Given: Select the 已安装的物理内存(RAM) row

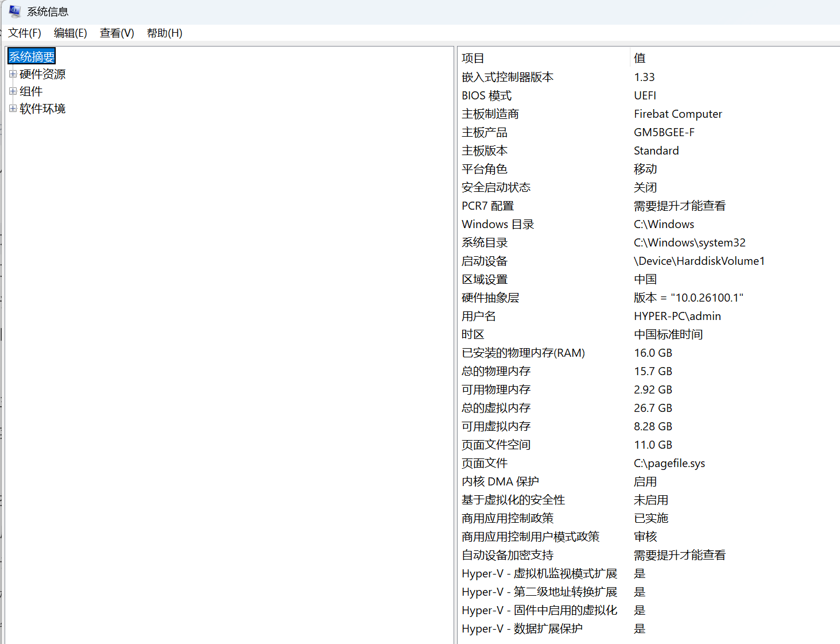Looking at the screenshot, I should coord(649,353).
